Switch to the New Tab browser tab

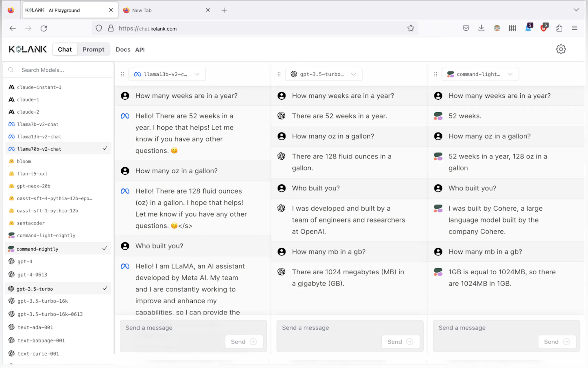click(142, 10)
